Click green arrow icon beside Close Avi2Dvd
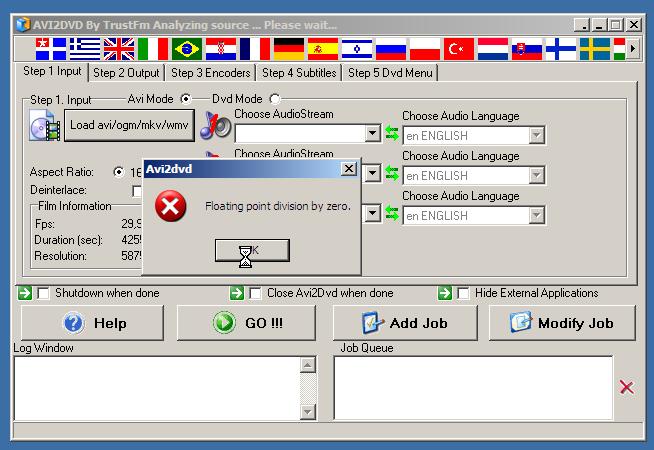 tap(237, 293)
